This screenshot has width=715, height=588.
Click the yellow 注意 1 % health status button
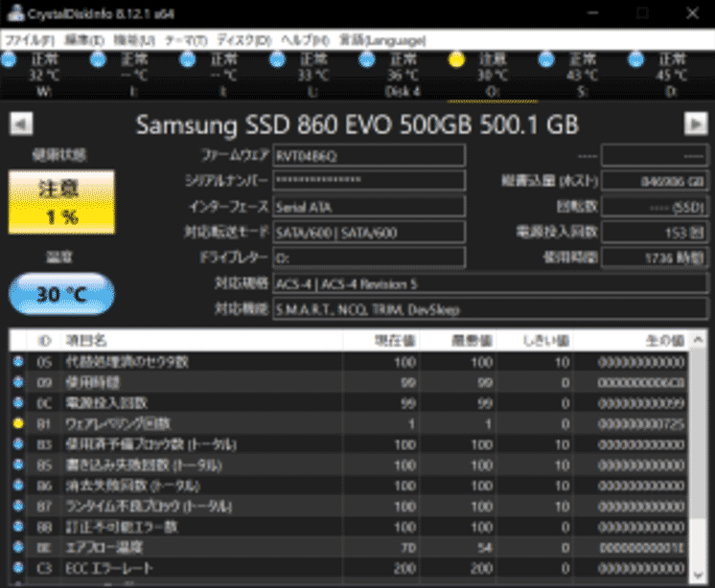[61, 202]
